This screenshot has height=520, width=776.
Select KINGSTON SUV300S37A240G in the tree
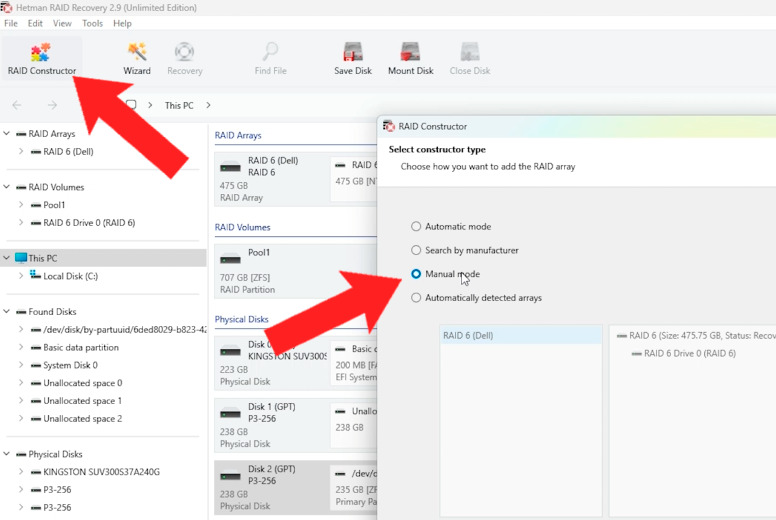[x=101, y=472]
